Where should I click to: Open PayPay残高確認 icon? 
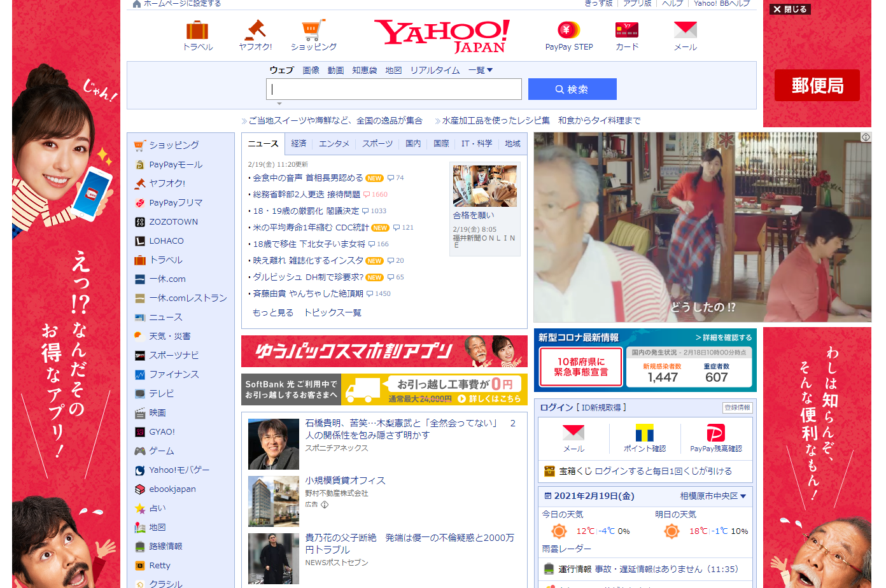716,433
